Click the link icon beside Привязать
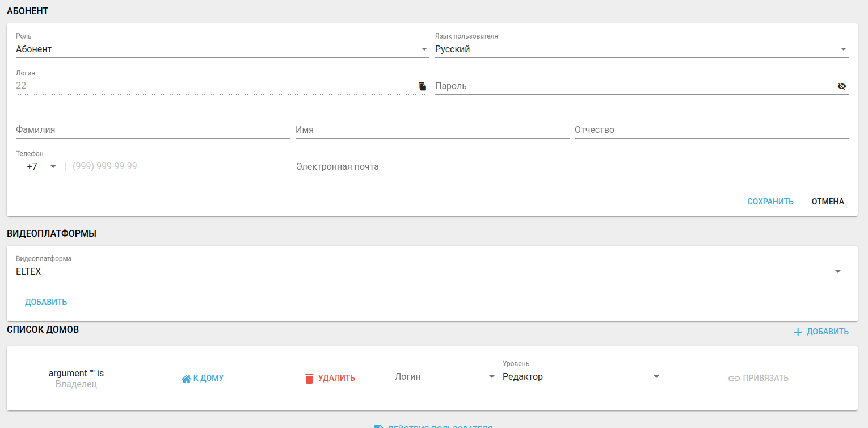868x428 pixels. point(734,379)
